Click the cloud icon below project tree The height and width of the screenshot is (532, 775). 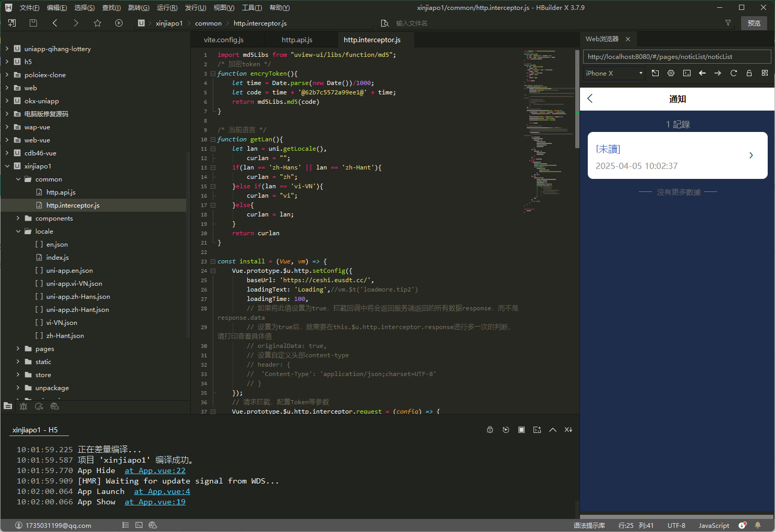point(55,406)
